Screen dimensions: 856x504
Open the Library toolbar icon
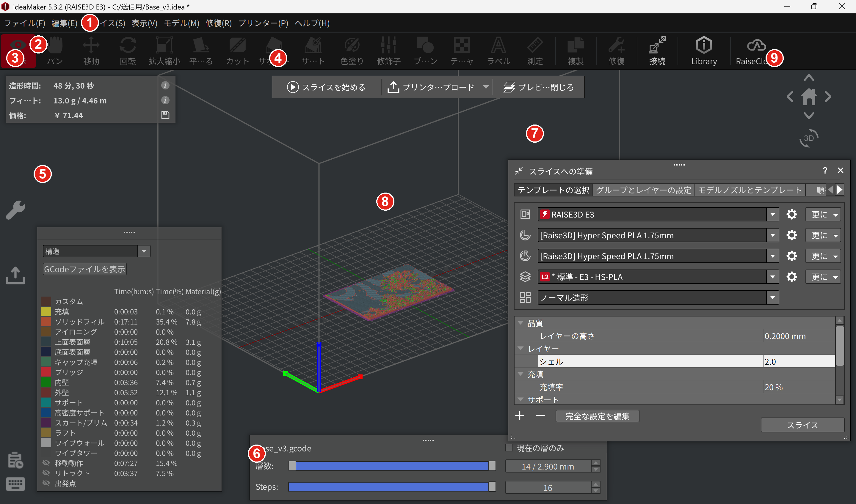(704, 51)
